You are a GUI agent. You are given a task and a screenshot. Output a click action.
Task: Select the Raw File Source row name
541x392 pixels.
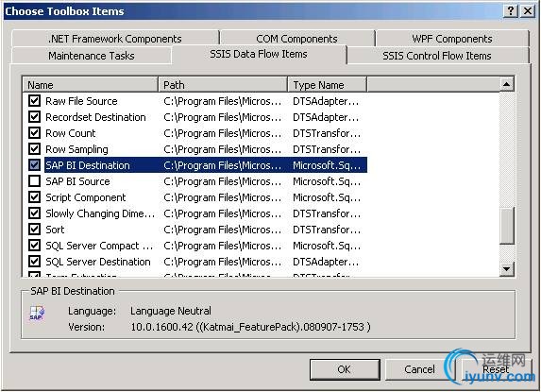(81, 101)
